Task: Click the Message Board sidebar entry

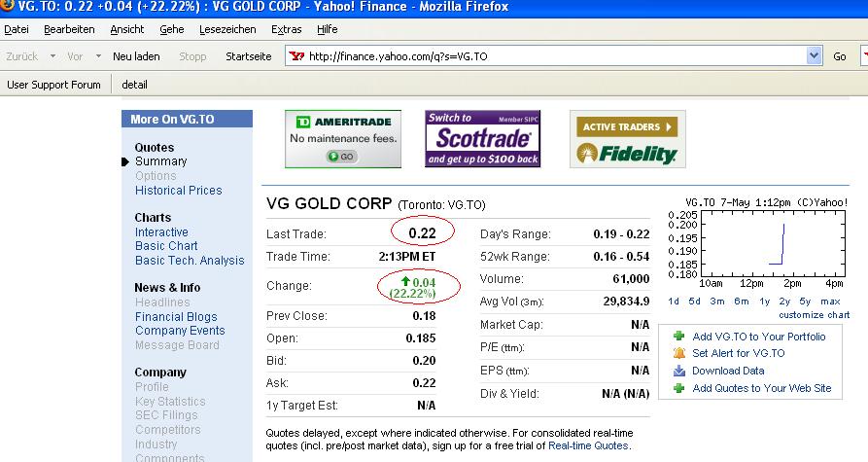Action: point(177,344)
